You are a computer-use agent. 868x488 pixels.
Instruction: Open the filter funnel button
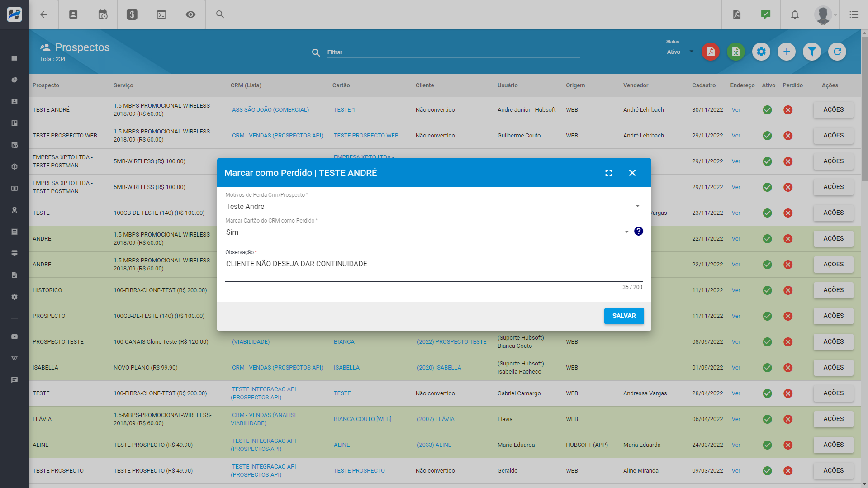812,52
